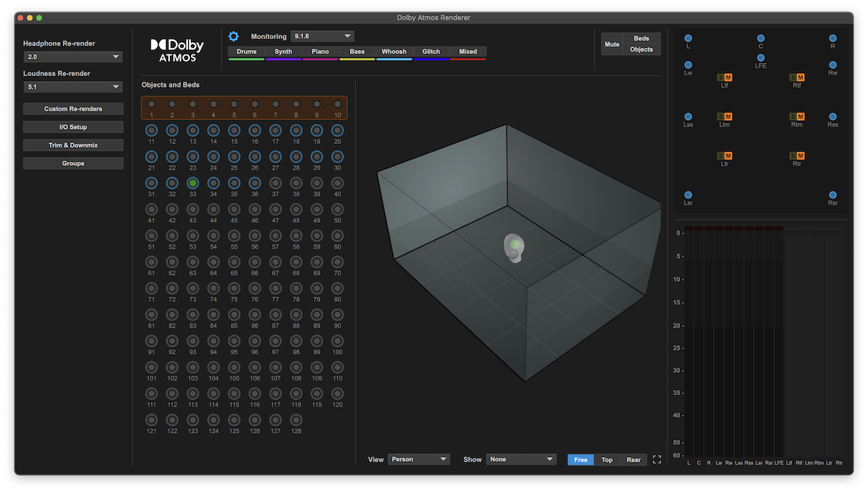Click the L speaker icon in the channel panel
Viewport: 868px width, 492px height.
[x=688, y=38]
